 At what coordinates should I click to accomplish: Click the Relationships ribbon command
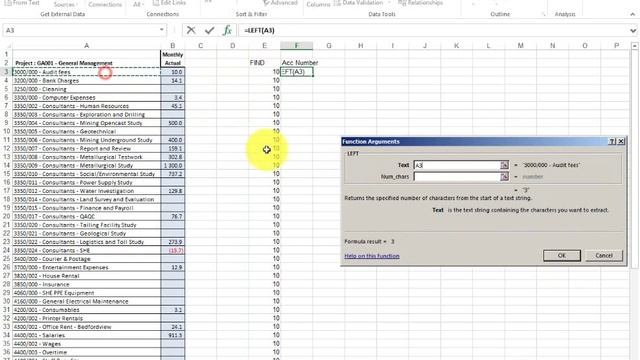click(420, 3)
